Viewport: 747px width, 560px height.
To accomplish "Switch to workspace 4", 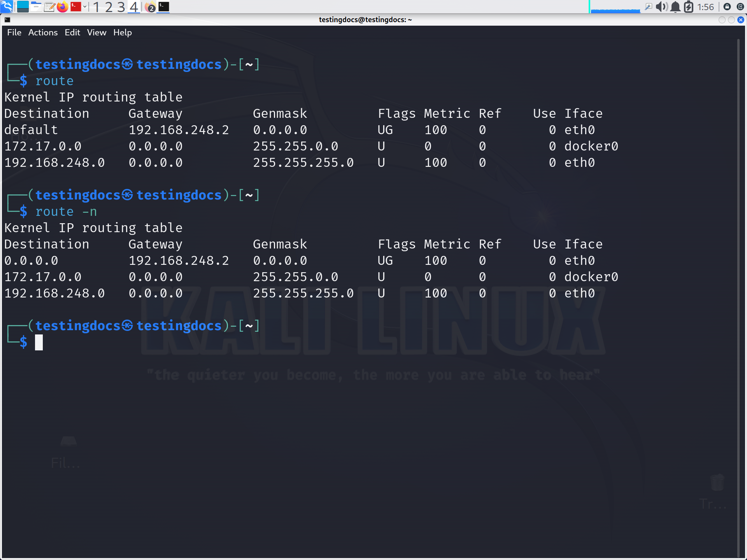I will 133,7.
